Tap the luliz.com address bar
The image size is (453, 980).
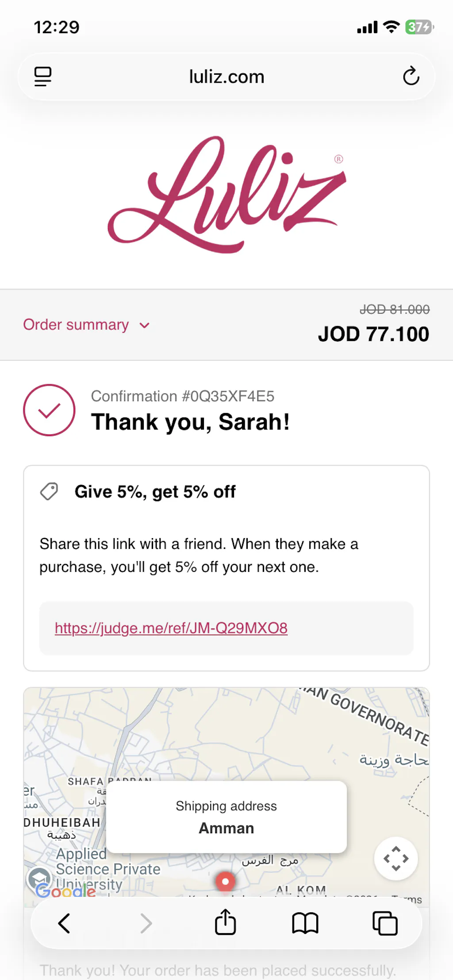(226, 77)
